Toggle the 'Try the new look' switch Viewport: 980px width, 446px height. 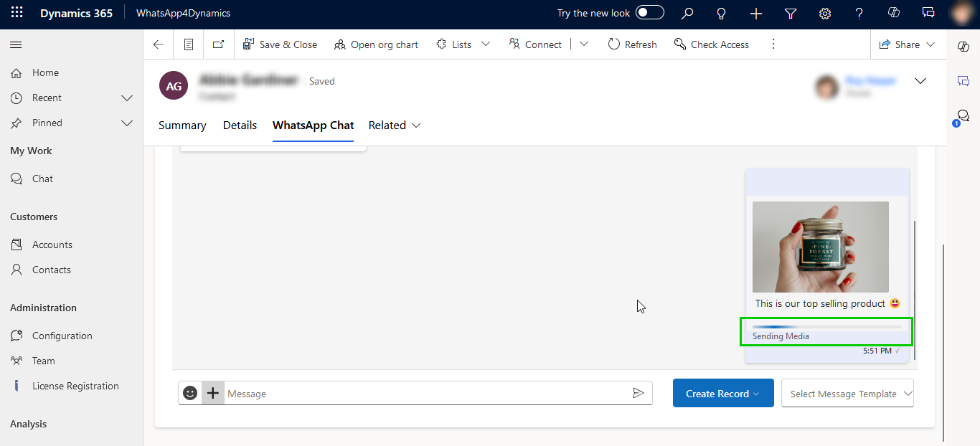pos(649,13)
